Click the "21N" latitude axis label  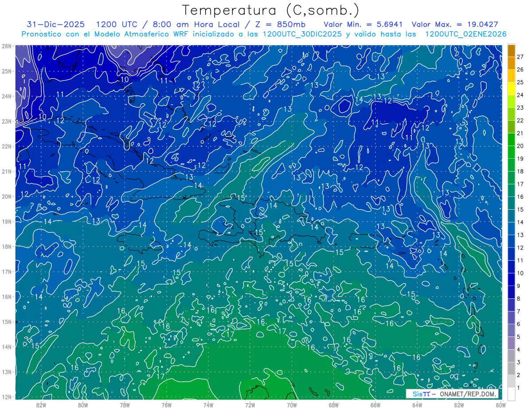coord(7,171)
